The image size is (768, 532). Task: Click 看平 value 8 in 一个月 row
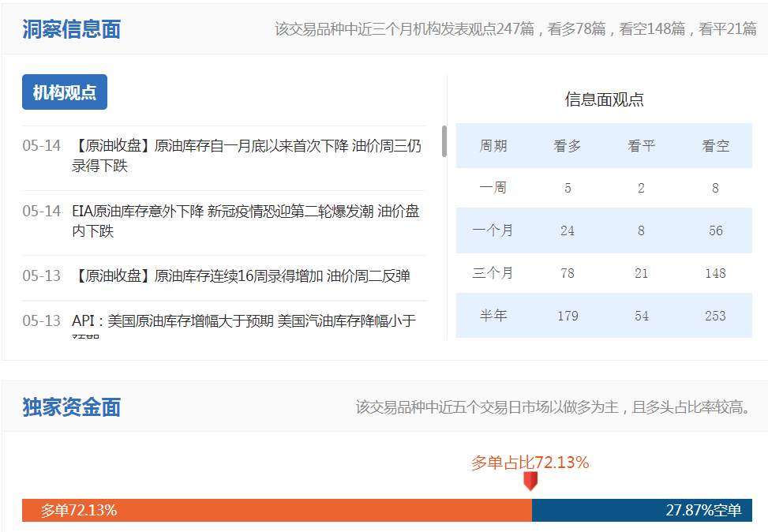(641, 230)
